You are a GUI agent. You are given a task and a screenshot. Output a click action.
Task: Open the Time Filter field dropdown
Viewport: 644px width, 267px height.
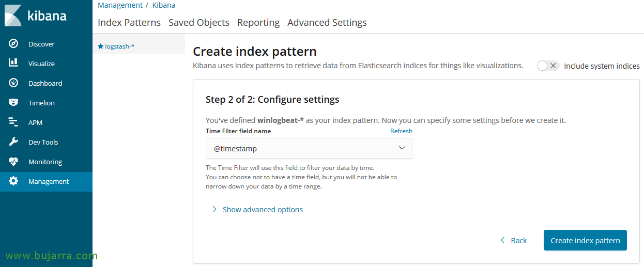pyautogui.click(x=309, y=148)
